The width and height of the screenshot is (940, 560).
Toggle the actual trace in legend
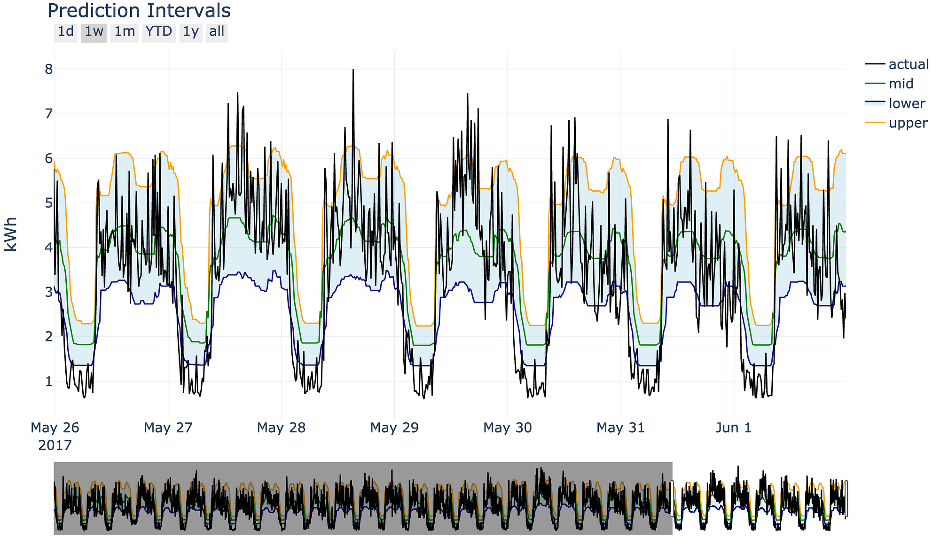908,64
